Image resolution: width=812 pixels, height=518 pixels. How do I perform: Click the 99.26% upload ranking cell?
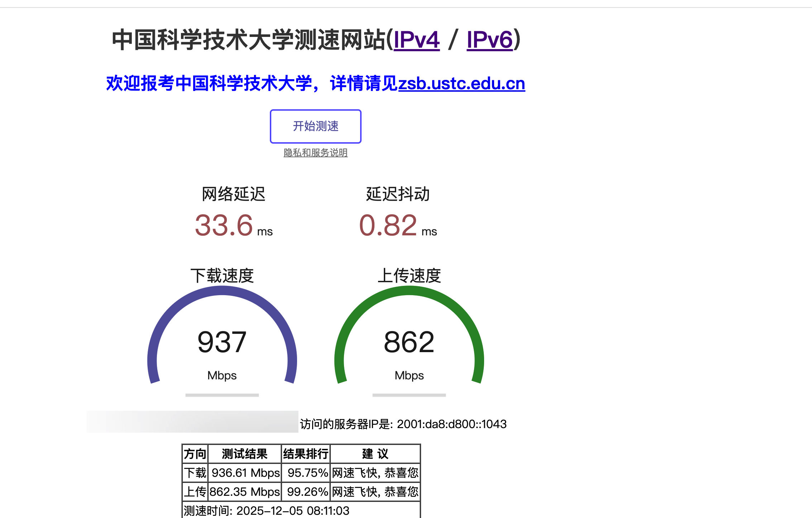pos(307,492)
